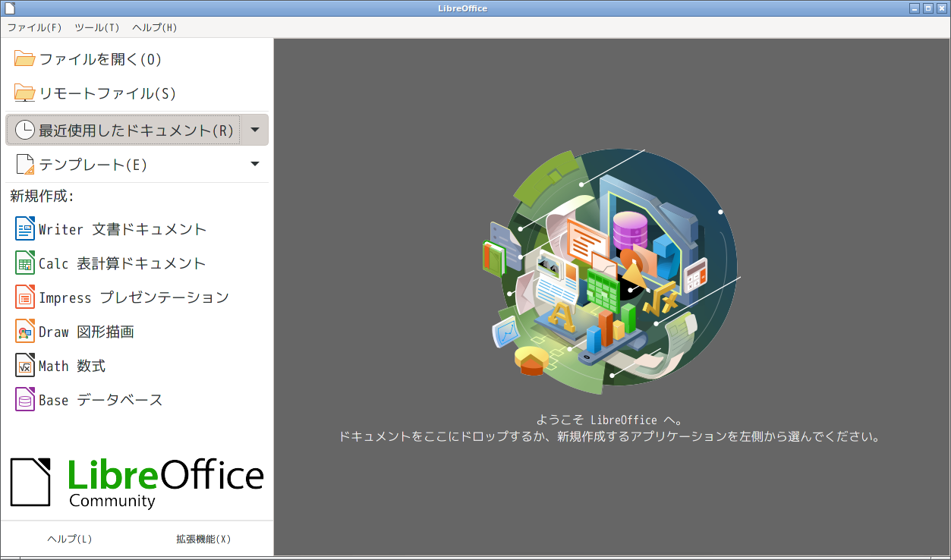Viewport: 951px width, 560px height.
Task: Create a new Writer 文書ドキュメント
Action: pos(137,229)
